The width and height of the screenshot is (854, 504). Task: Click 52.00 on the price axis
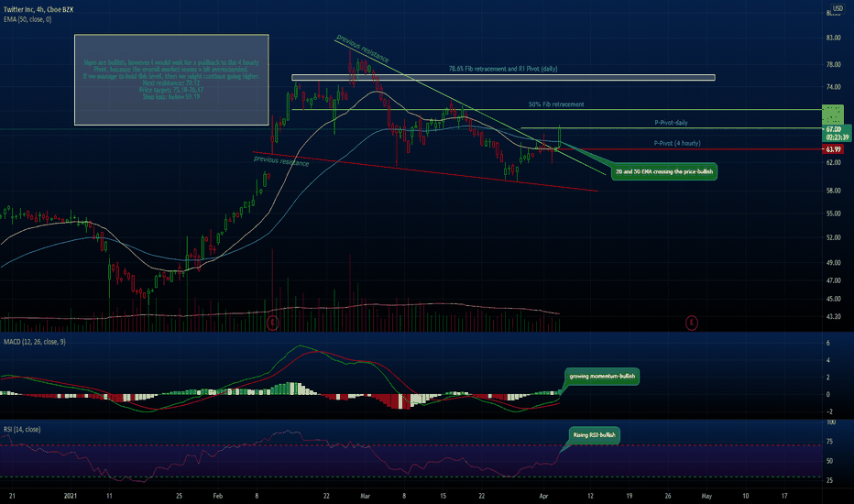(x=833, y=237)
